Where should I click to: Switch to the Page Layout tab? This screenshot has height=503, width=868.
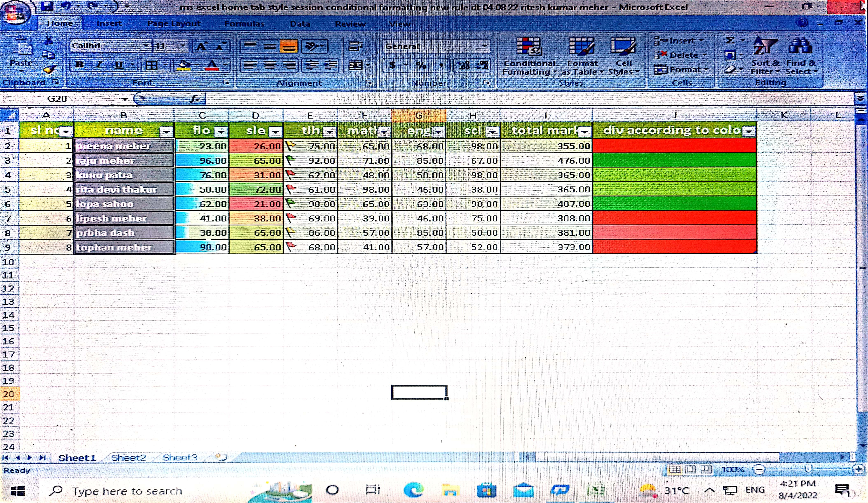[174, 23]
